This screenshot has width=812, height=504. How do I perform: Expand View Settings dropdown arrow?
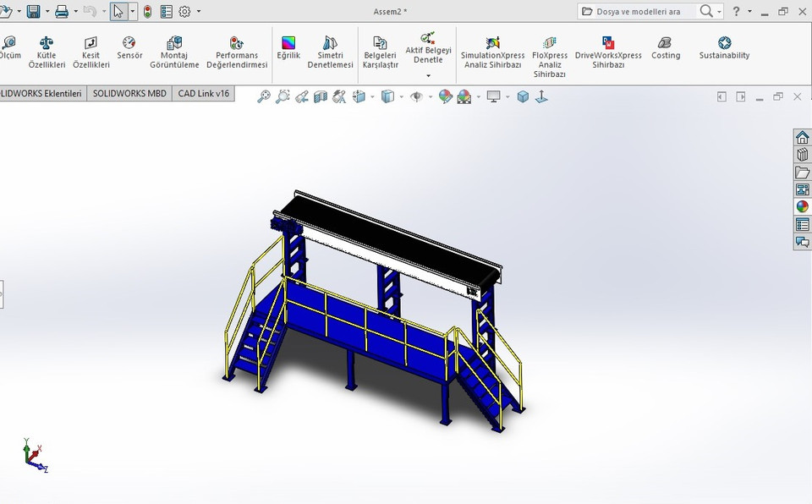point(507,97)
